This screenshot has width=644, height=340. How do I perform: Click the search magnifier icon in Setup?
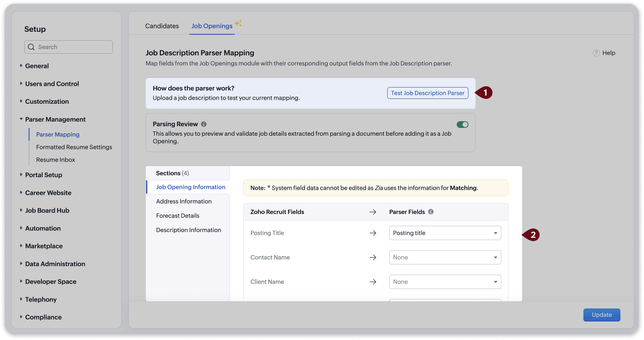point(31,47)
